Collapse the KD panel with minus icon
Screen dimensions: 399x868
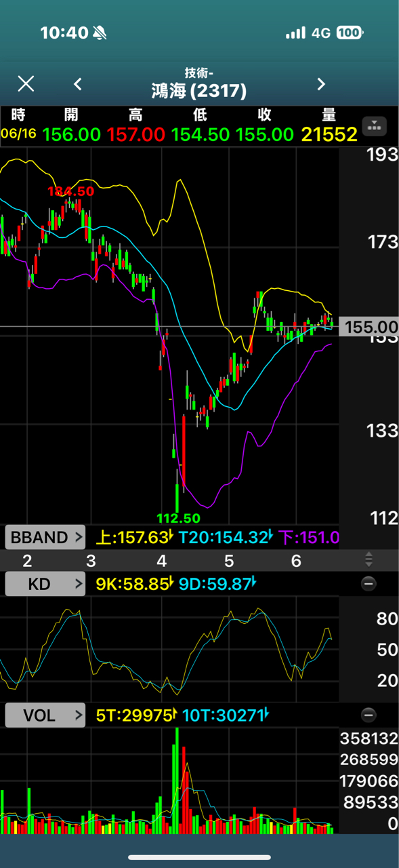[x=368, y=583]
